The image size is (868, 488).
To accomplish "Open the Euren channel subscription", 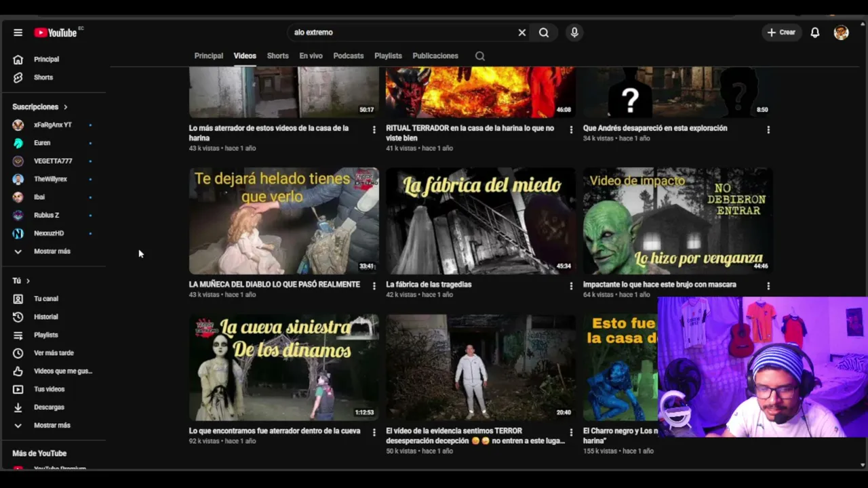I will coord(54,143).
